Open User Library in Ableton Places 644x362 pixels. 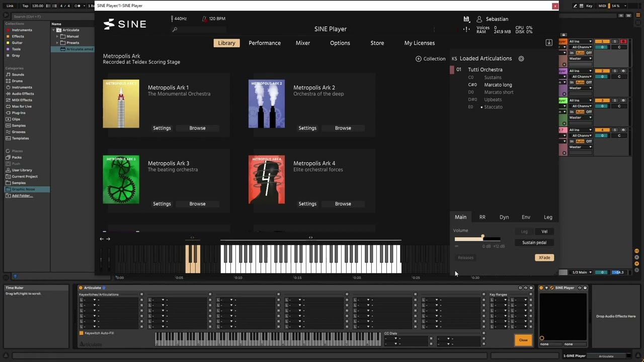point(22,170)
